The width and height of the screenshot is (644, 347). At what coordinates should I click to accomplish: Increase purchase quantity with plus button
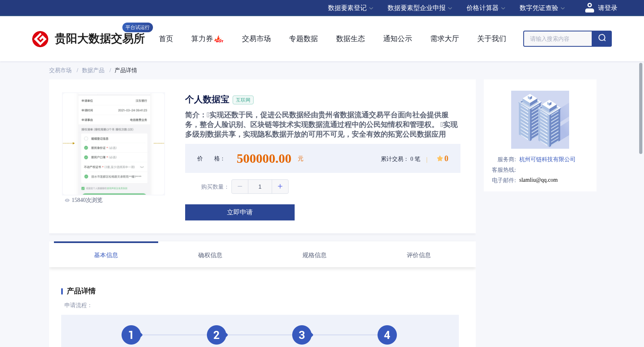click(280, 187)
